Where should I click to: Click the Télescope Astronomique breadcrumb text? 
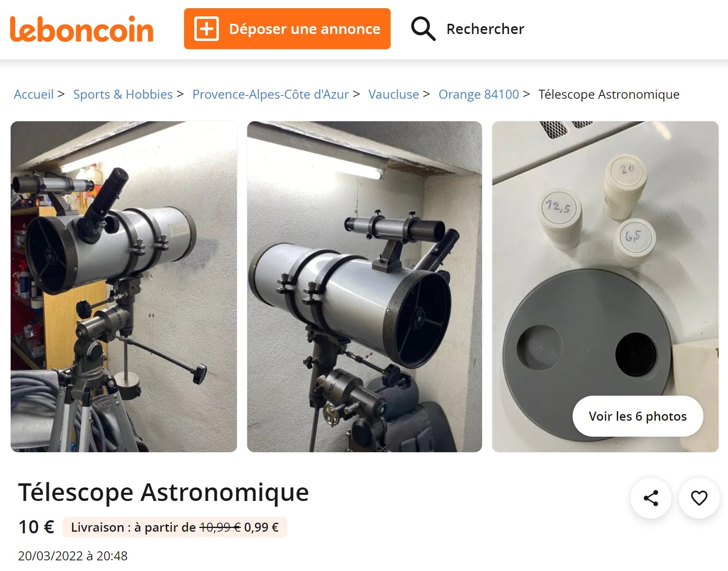[x=609, y=94]
